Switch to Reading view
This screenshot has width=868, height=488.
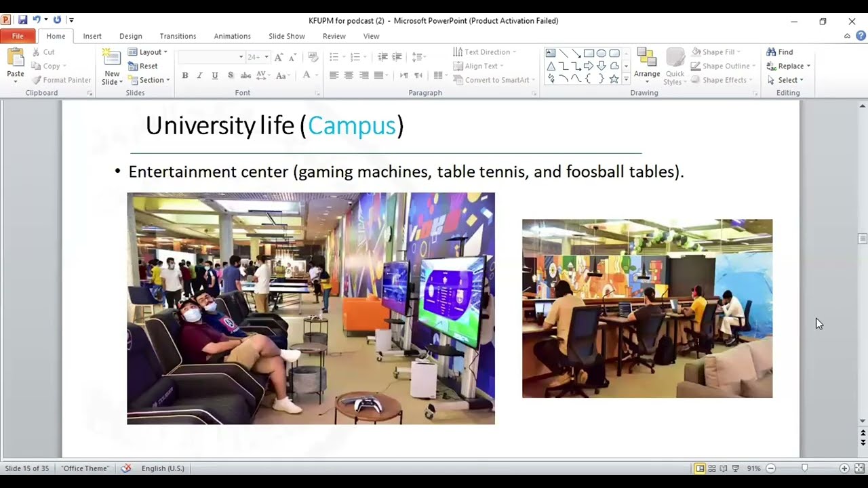[724, 468]
